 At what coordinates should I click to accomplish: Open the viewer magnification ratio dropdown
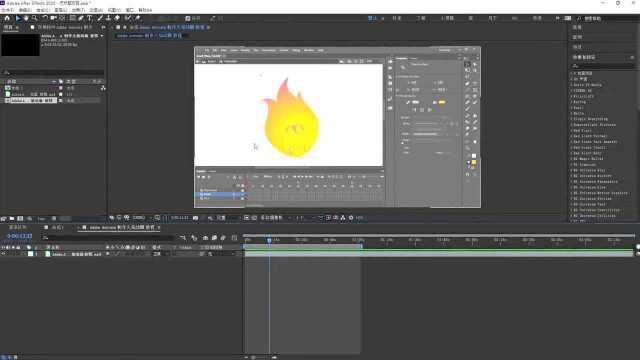[x=140, y=218]
